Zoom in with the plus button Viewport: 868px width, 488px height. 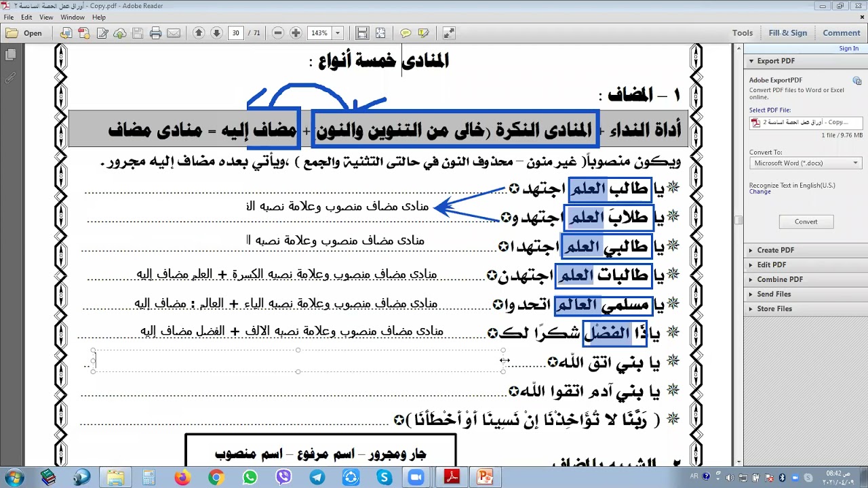[296, 33]
